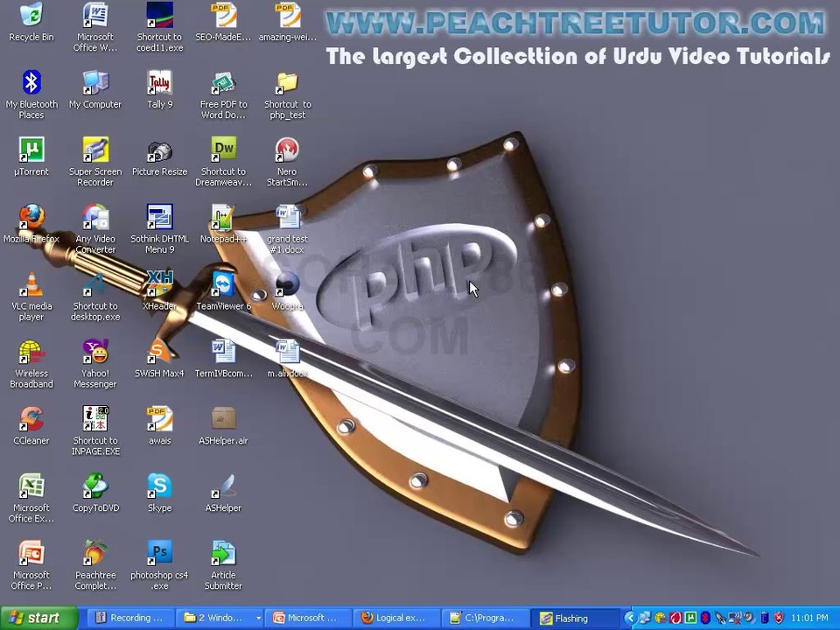Select the Picture Resize icon

[x=159, y=157]
